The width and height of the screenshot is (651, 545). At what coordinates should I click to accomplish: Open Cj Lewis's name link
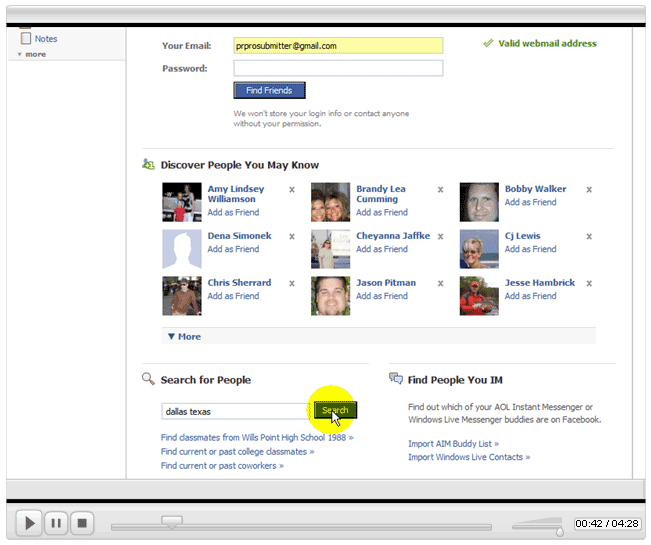click(x=522, y=236)
